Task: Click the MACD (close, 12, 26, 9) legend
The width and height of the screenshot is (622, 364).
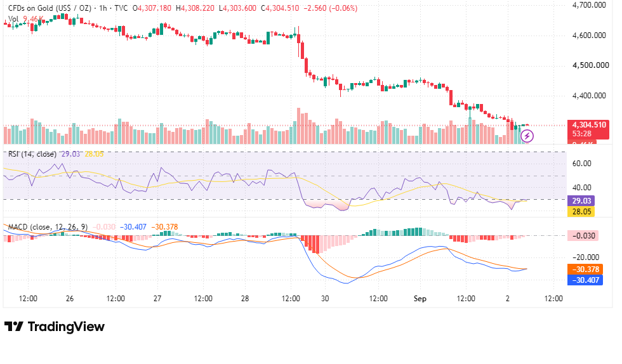Action: (48, 227)
